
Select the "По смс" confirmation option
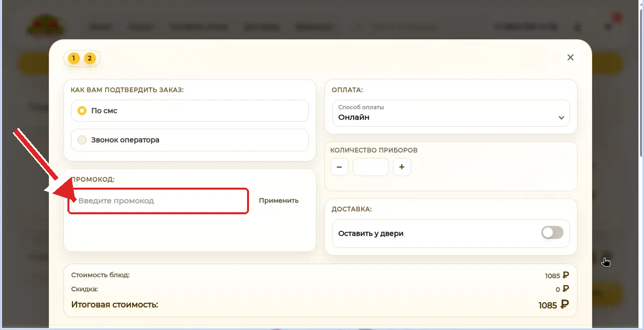pos(190,111)
